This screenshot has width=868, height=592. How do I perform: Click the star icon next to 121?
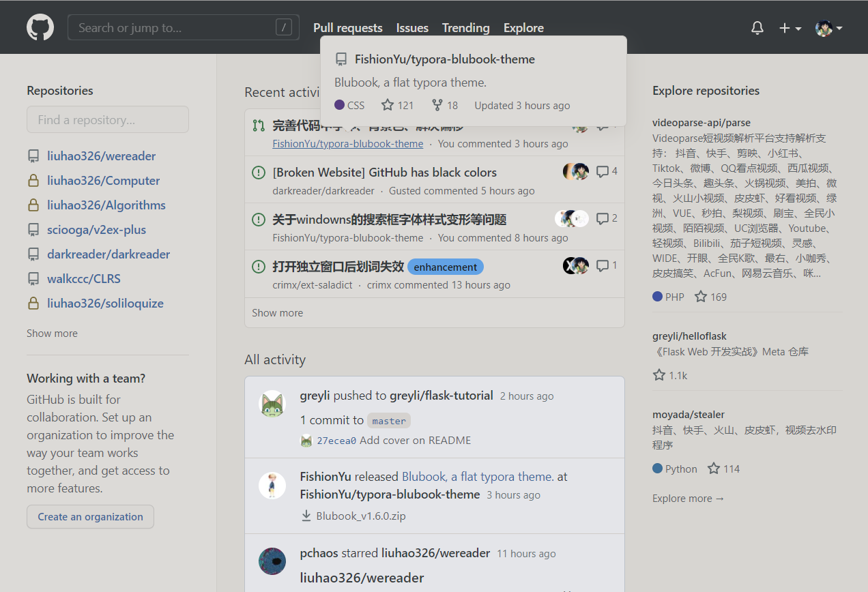[387, 105]
